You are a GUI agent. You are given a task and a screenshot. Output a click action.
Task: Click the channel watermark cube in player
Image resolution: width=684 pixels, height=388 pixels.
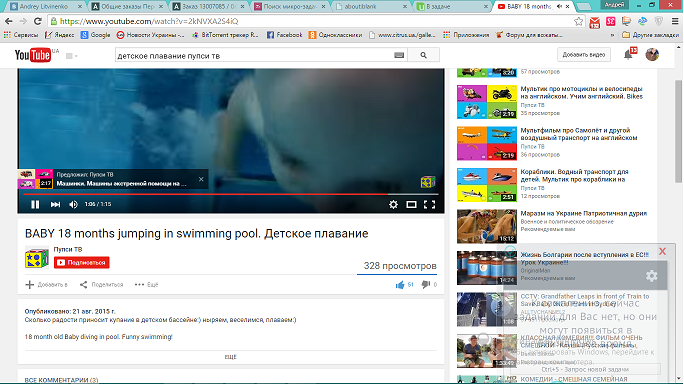pyautogui.click(x=428, y=182)
